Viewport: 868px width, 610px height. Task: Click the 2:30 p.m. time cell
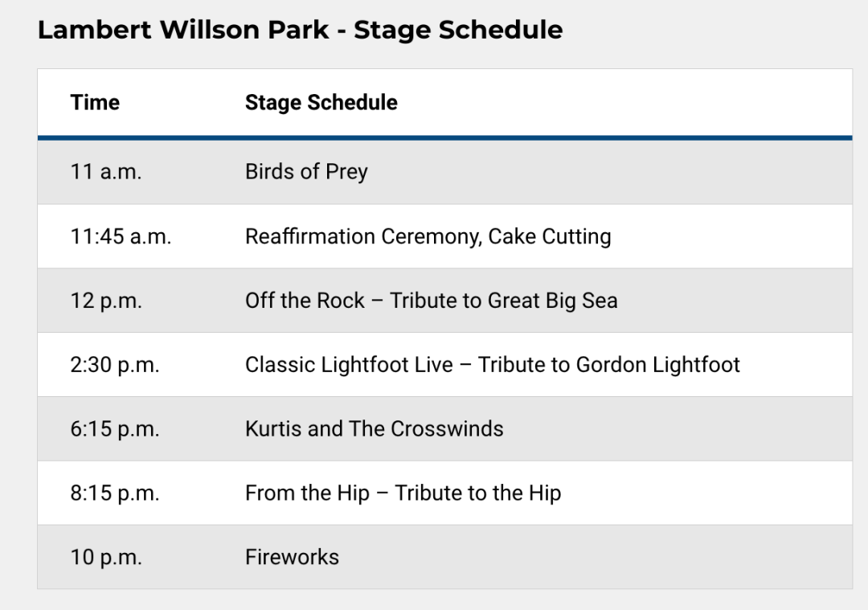pyautogui.click(x=115, y=365)
